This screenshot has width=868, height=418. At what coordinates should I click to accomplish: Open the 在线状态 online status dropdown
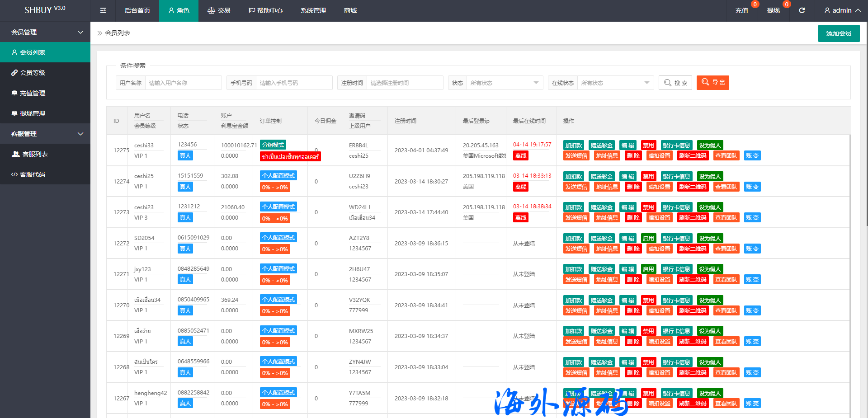coord(615,83)
